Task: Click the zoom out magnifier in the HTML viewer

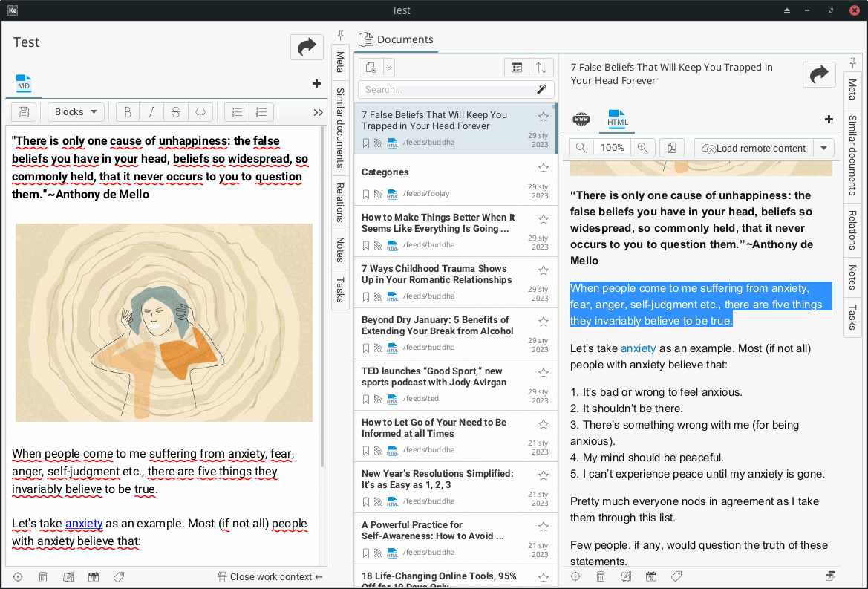Action: pos(581,148)
